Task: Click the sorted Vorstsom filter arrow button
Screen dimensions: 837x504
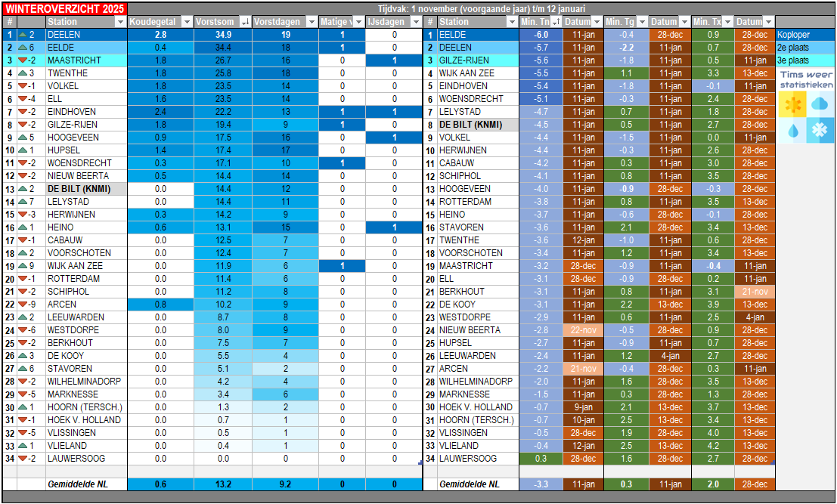Action: 245,22
